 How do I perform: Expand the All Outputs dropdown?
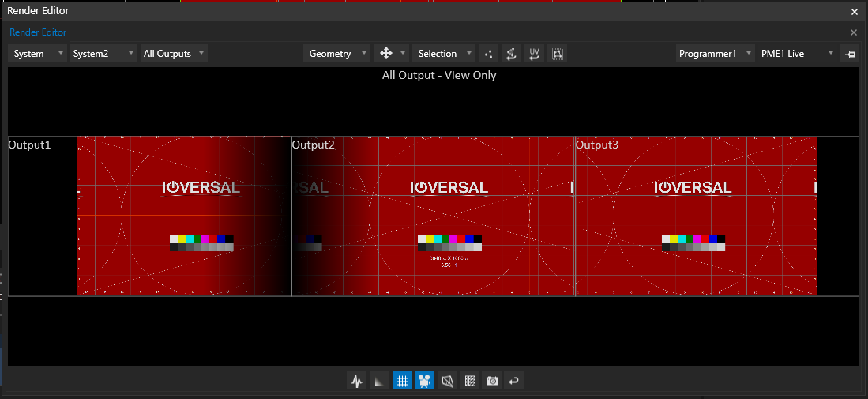click(x=173, y=54)
